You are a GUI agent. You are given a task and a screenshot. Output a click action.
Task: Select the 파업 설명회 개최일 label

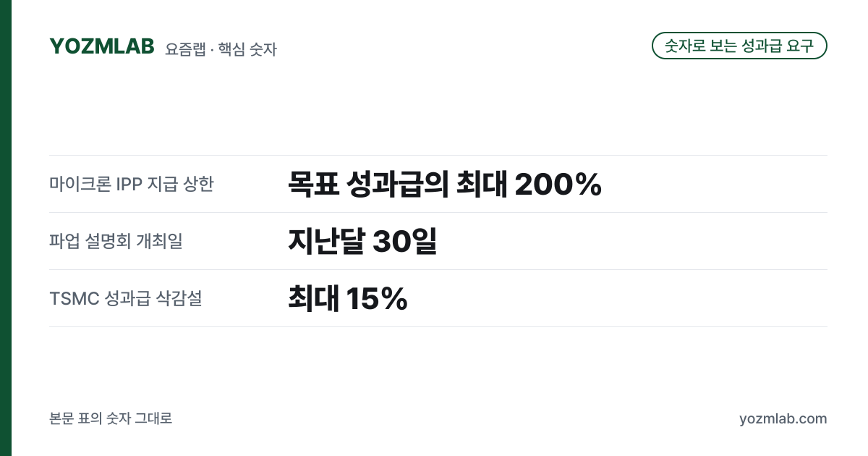coord(116,241)
